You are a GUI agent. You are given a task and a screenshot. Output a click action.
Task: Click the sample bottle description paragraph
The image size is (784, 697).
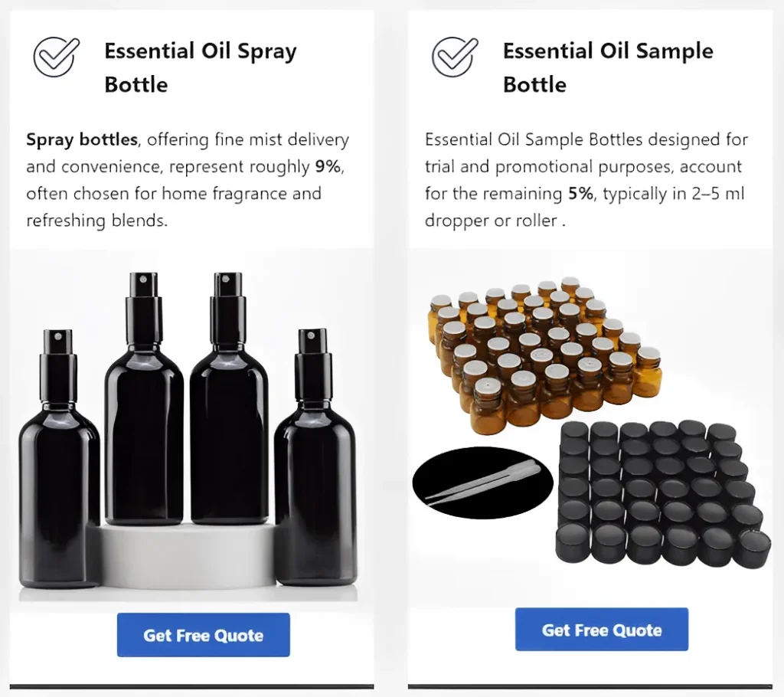[586, 180]
